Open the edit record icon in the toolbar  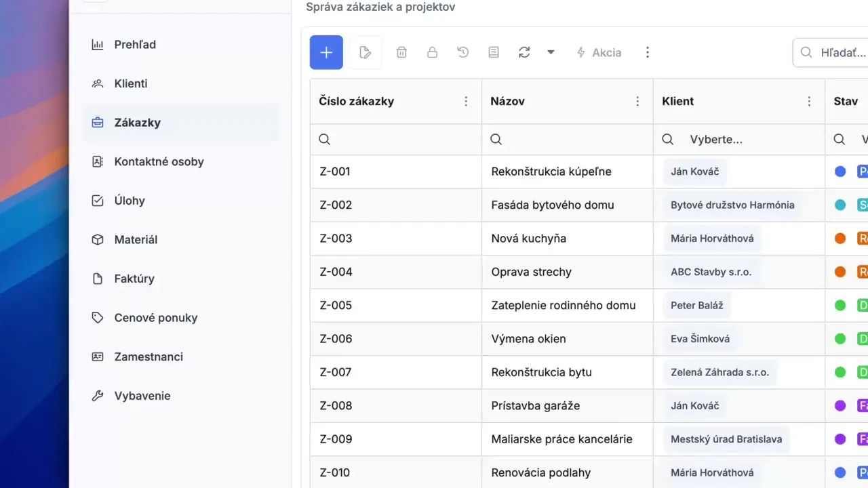point(365,52)
